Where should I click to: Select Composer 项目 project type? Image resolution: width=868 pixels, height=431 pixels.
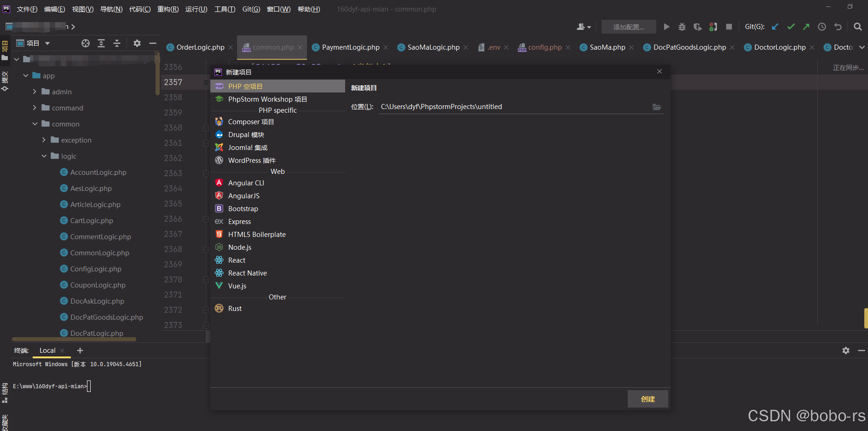coord(278,122)
